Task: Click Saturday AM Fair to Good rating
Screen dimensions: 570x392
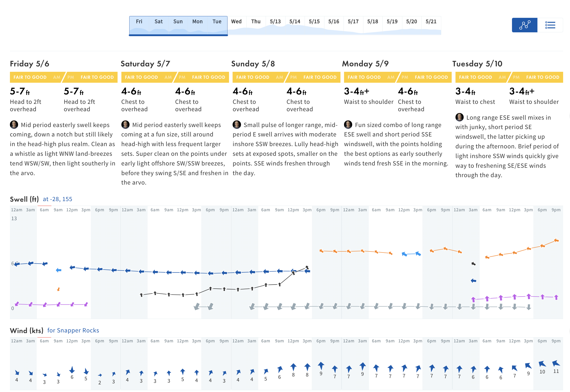Action: (148, 77)
